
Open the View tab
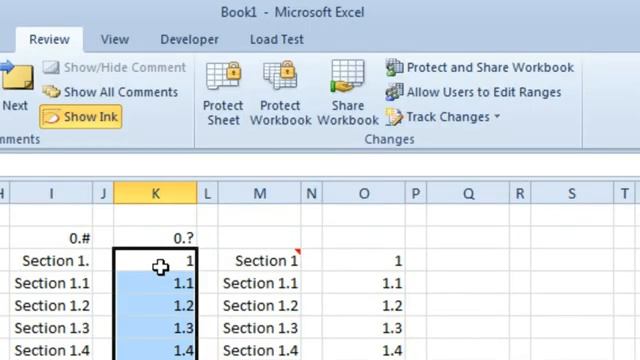115,40
